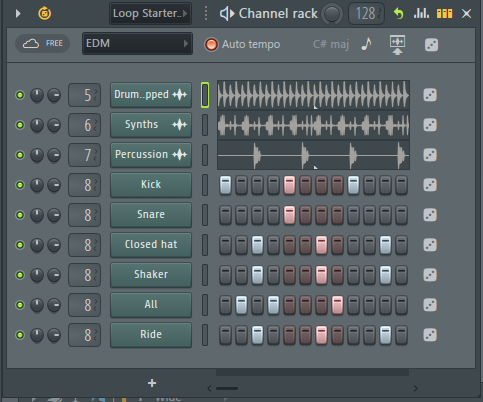Open the three-dot menu beside Channel rack
Image resolution: width=483 pixels, height=402 pixels.
click(x=206, y=14)
